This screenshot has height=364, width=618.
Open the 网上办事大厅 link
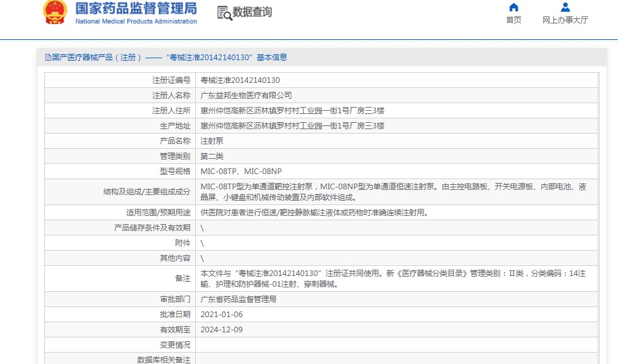(565, 20)
